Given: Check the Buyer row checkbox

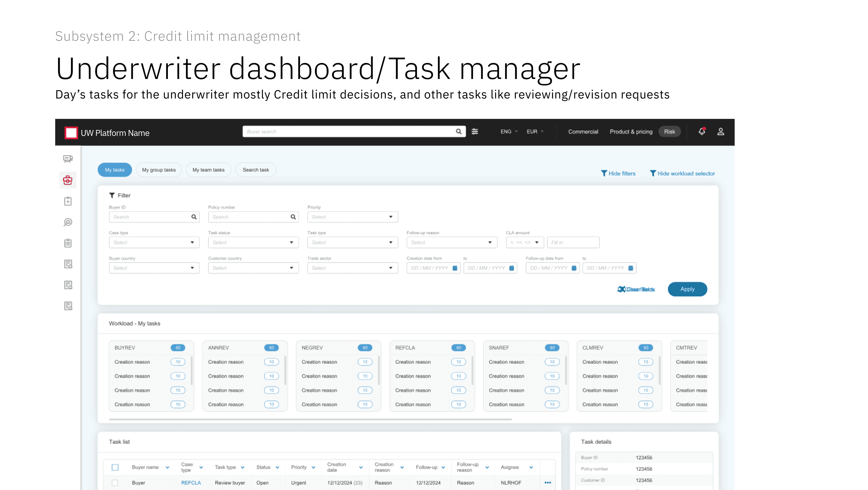Looking at the screenshot, I should coord(115,483).
